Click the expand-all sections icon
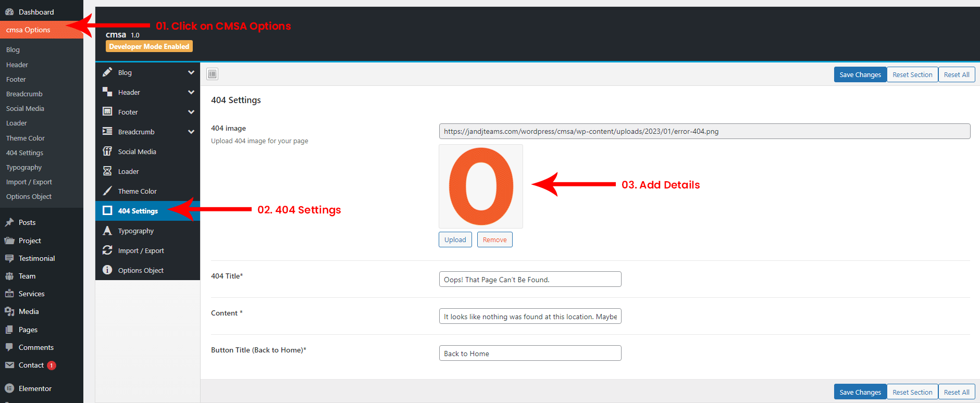Image resolution: width=980 pixels, height=403 pixels. click(212, 74)
